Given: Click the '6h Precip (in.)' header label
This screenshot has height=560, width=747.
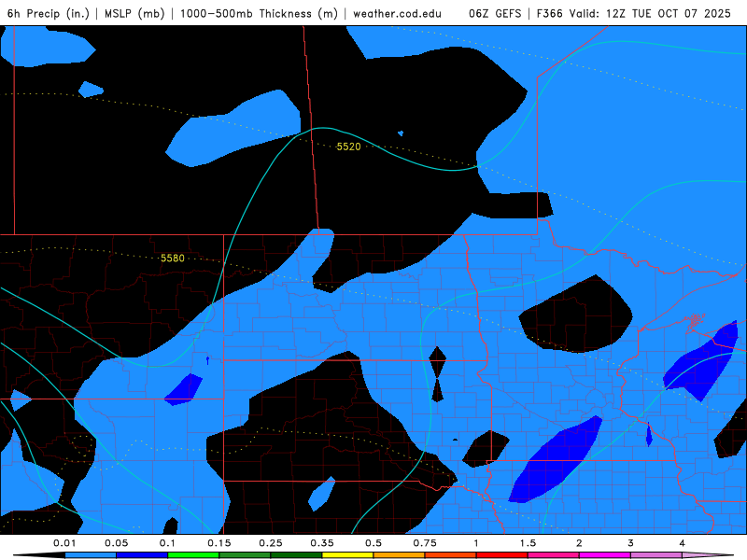Looking at the screenshot, I should point(49,13).
